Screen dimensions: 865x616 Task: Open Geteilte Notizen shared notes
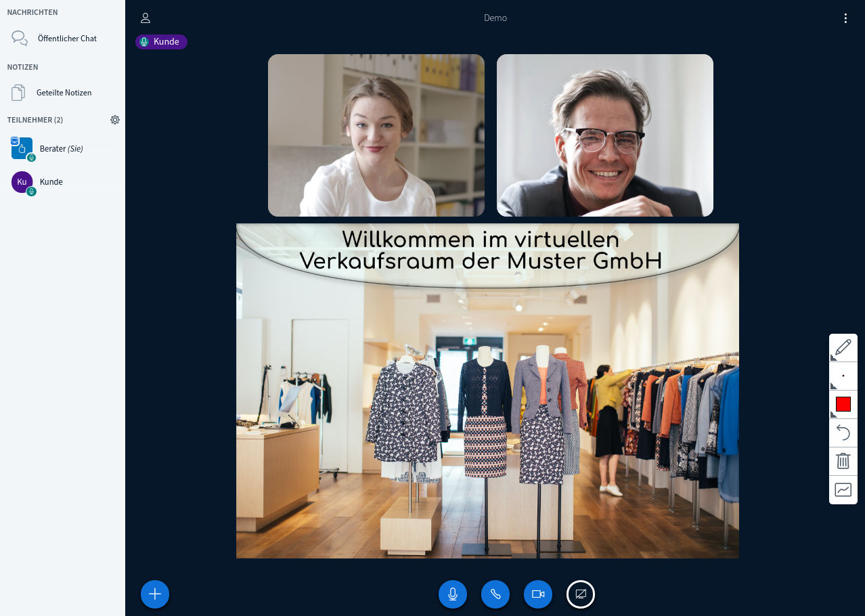pyautogui.click(x=62, y=93)
